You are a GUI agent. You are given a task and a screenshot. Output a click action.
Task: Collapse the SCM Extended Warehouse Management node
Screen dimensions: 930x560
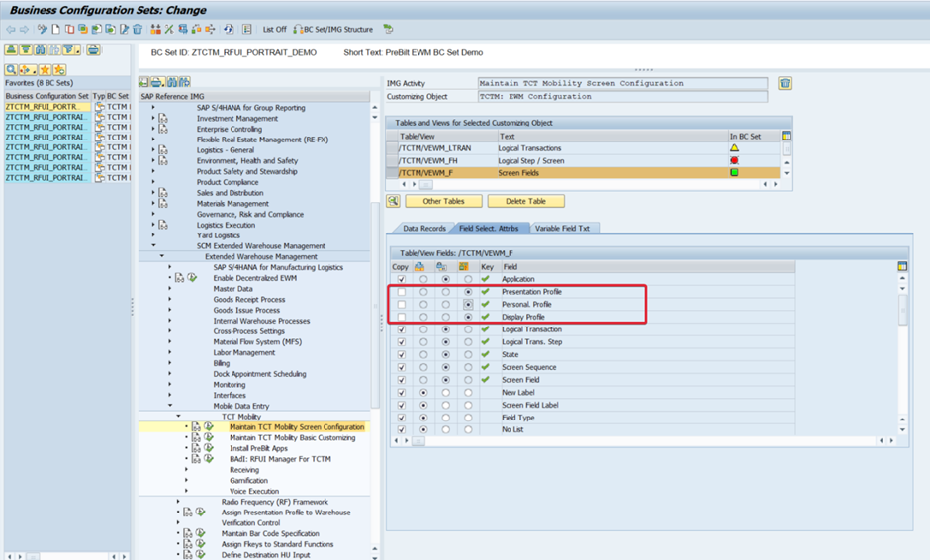[x=153, y=246]
